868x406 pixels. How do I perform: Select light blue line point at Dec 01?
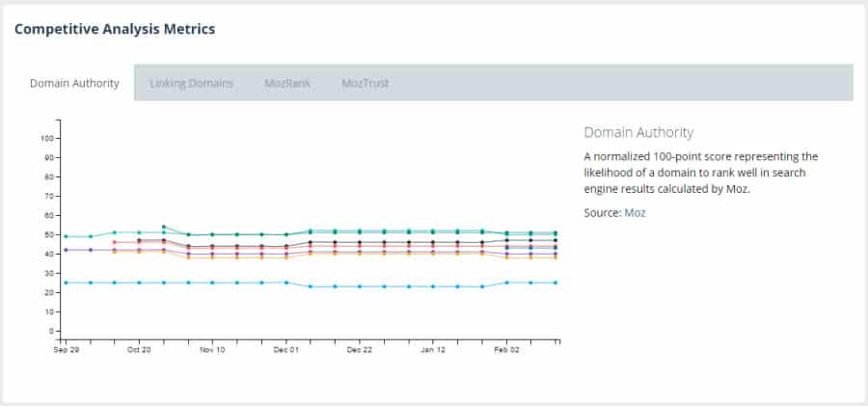click(x=286, y=283)
